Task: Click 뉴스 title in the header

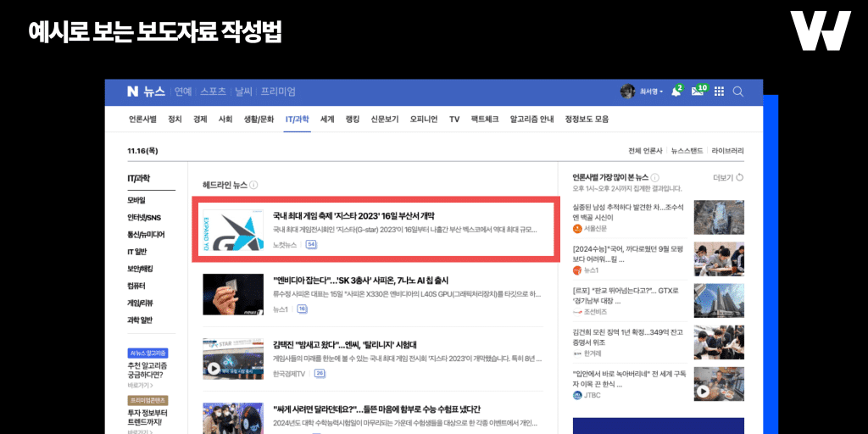Action: pyautogui.click(x=154, y=92)
